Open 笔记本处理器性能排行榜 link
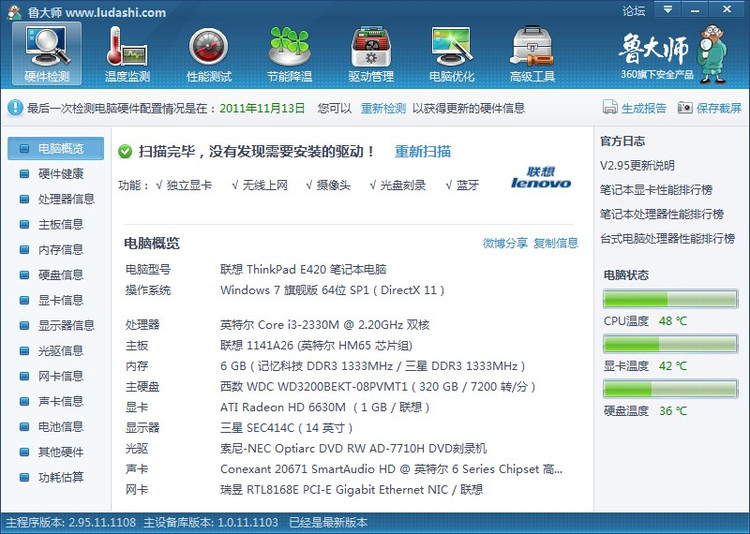Screen dimensions: 750x534 pyautogui.click(x=662, y=214)
